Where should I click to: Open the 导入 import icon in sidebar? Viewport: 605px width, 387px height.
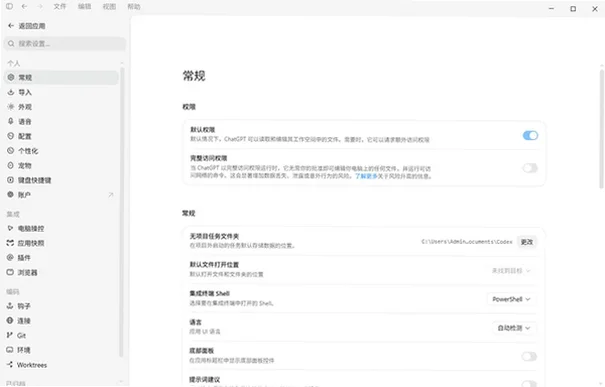(11, 92)
